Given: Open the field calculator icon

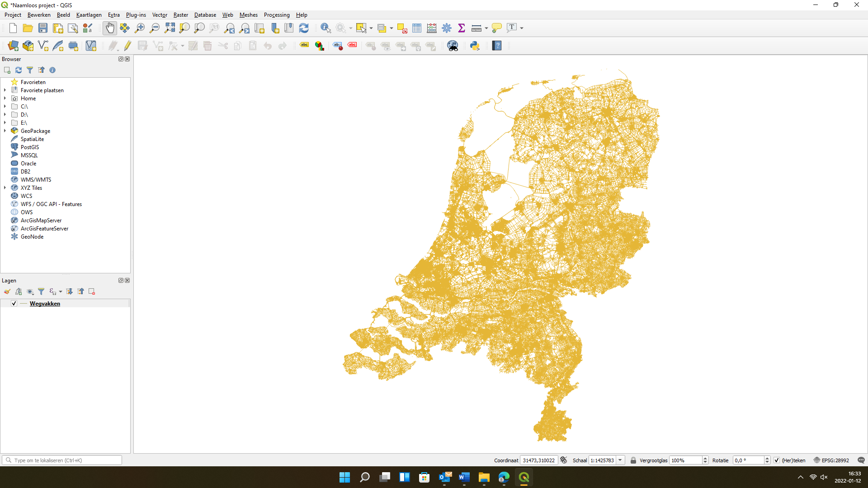Looking at the screenshot, I should (x=432, y=28).
